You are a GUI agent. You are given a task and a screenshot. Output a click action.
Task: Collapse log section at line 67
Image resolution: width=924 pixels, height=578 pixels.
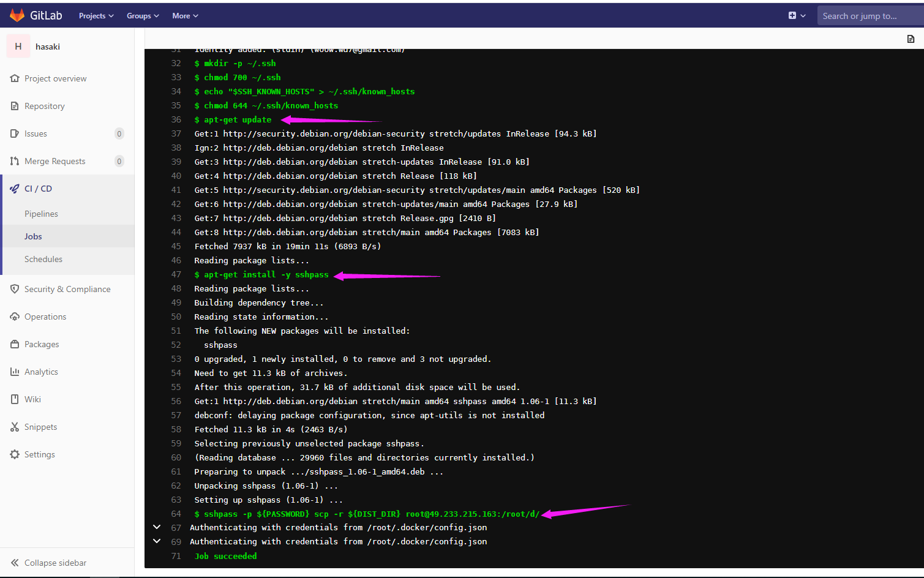point(157,527)
